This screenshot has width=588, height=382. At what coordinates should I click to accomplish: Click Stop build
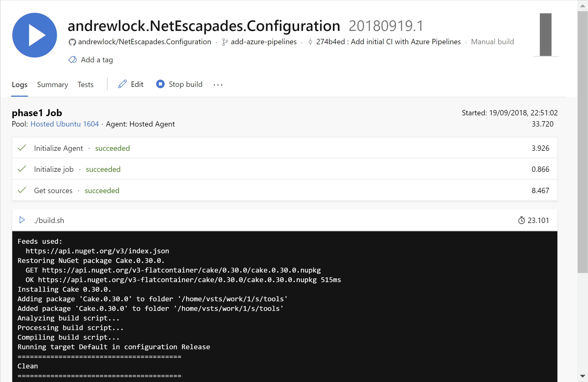[179, 84]
